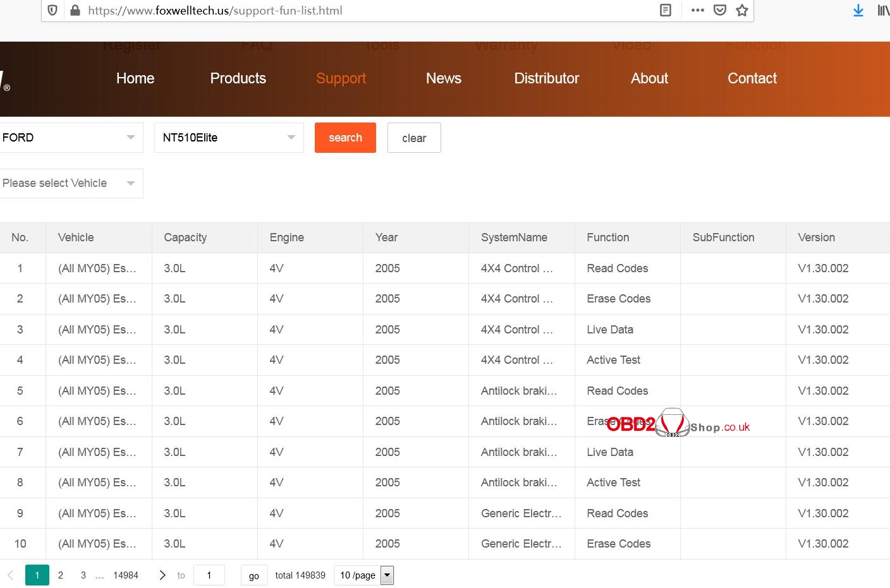Screen dimensions: 890x588
Task: Select the Support navigation item
Action: pyautogui.click(x=341, y=78)
